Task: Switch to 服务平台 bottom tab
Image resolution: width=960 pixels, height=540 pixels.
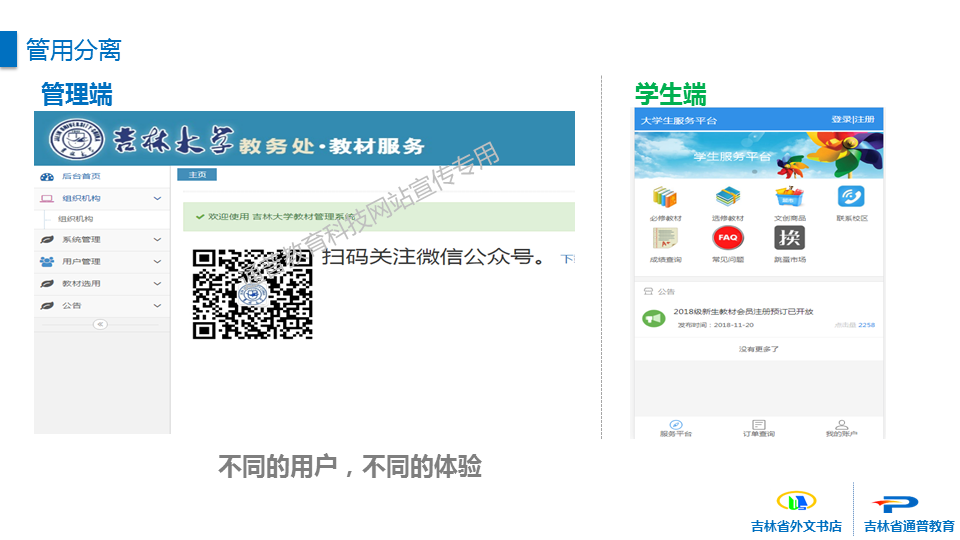Action: coord(676,429)
